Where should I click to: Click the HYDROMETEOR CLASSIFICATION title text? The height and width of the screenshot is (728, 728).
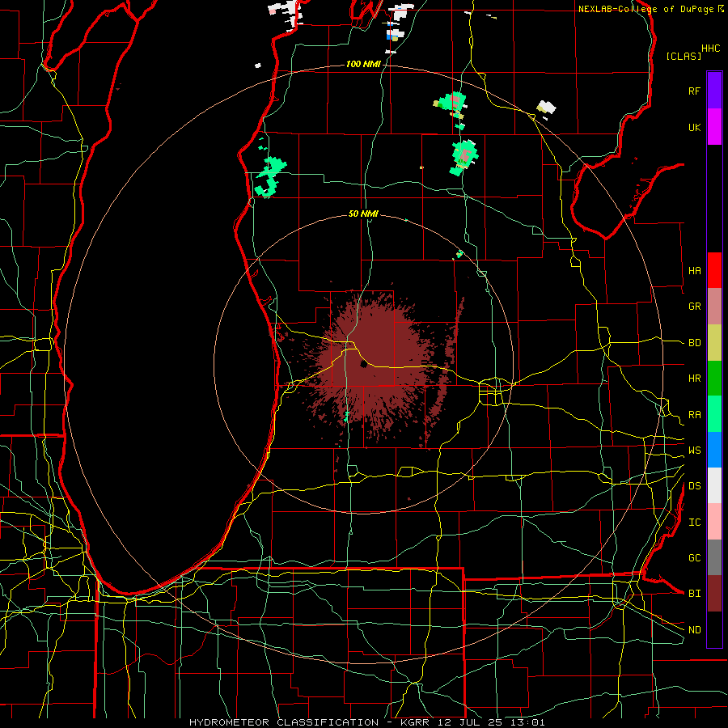(x=284, y=722)
